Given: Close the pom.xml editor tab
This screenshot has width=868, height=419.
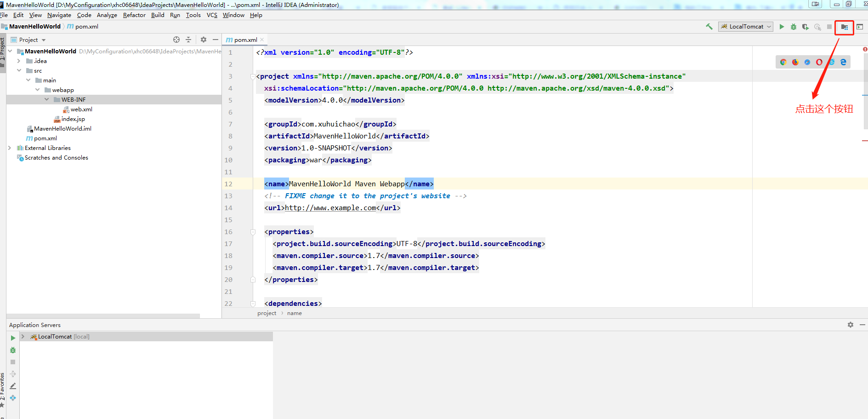Looking at the screenshot, I should click(262, 40).
